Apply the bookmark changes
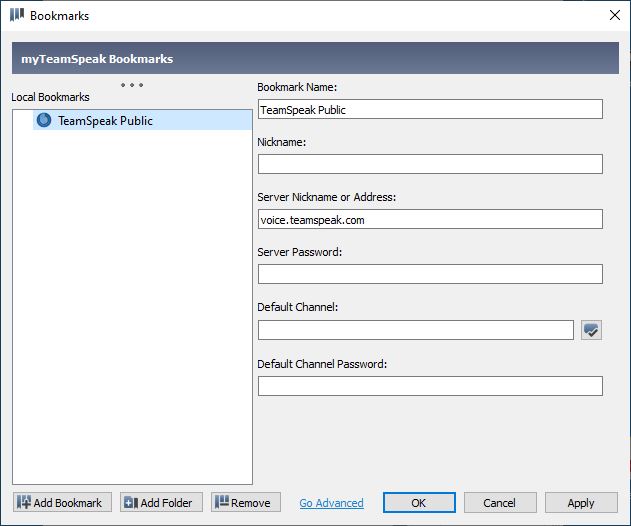631x526 pixels. coord(581,502)
